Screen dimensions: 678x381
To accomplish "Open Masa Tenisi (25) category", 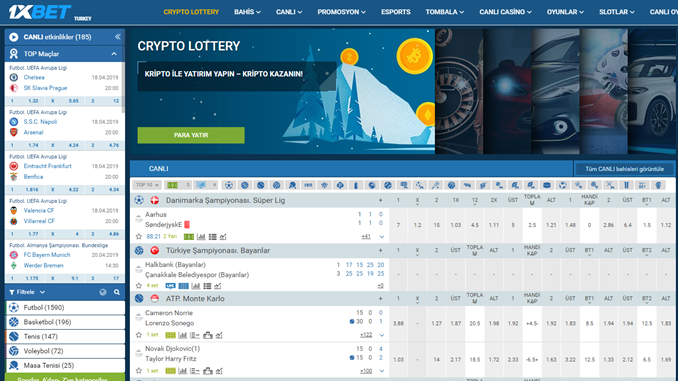I will pos(65,365).
